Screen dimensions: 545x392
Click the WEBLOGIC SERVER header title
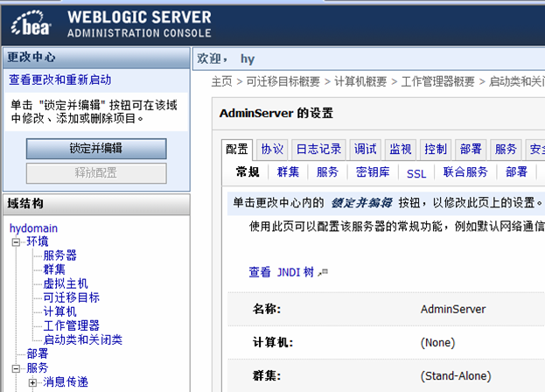(139, 17)
